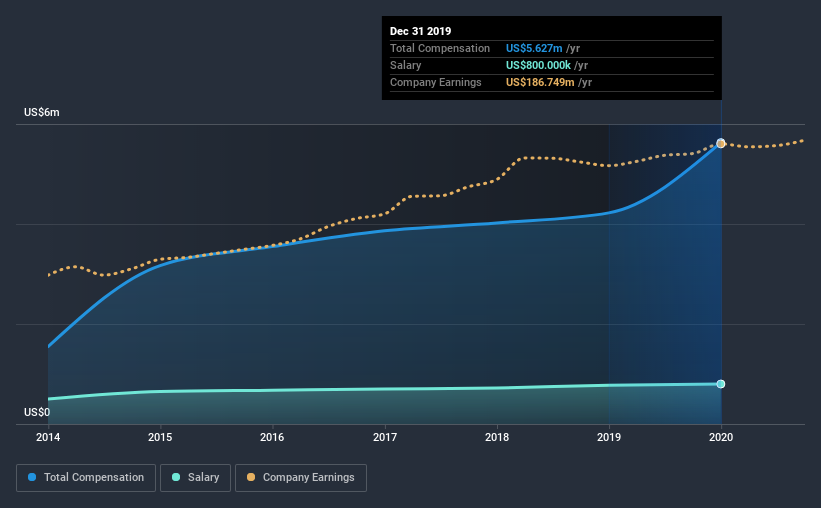The width and height of the screenshot is (821, 508).
Task: Click the Company Earnings label in tooltip
Action: 436,82
